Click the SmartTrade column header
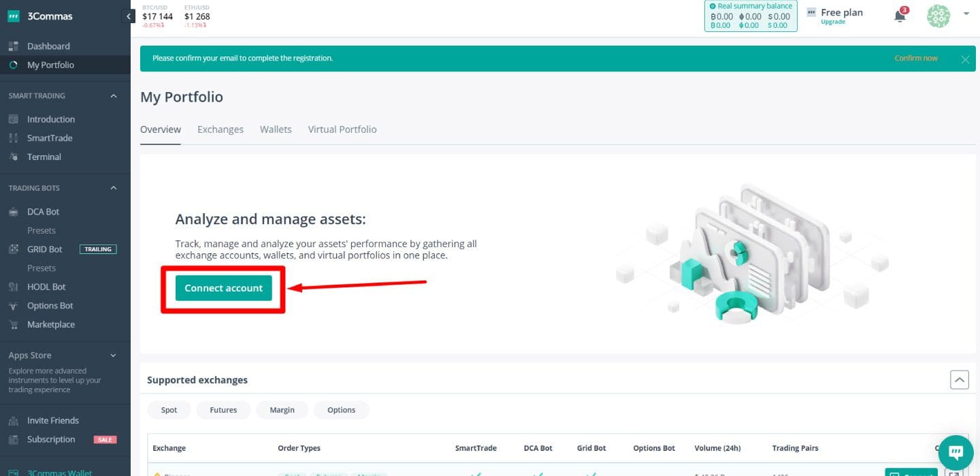Viewport: 980px width, 476px height. click(476, 448)
